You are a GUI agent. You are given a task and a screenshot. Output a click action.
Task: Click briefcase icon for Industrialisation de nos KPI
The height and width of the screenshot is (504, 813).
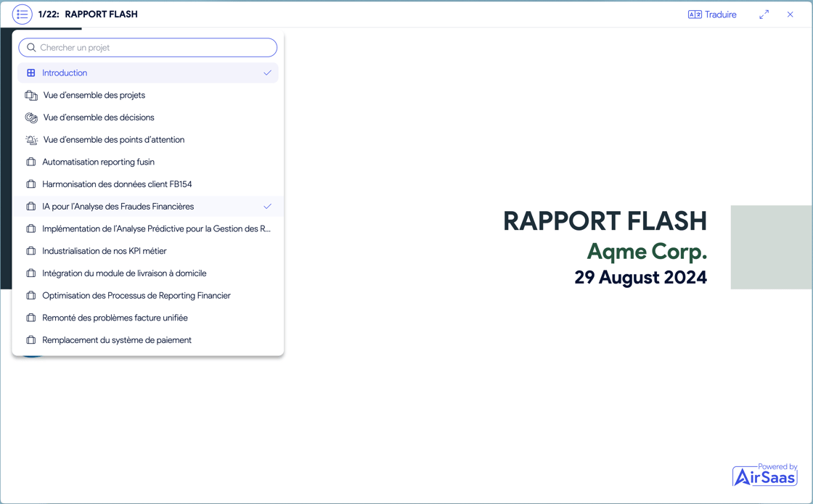(31, 251)
